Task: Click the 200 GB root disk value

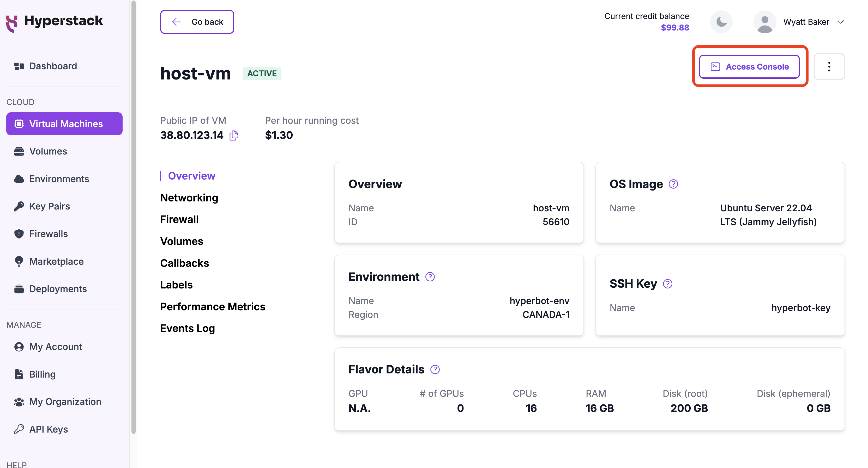Action: coord(689,408)
